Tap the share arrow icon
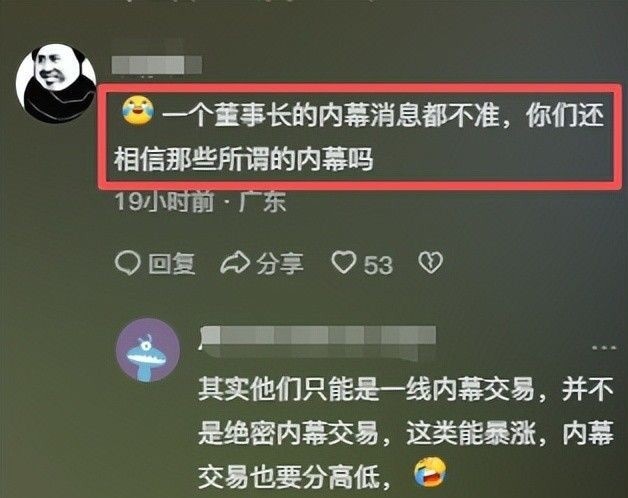Viewport: 628px width, 498px height. tap(235, 263)
